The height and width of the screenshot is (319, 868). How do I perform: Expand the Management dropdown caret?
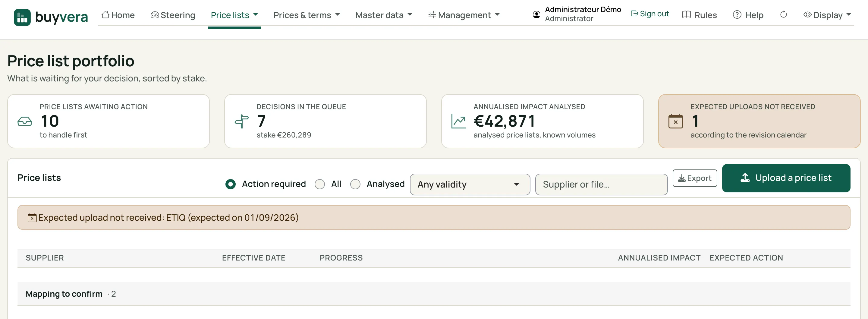497,14
